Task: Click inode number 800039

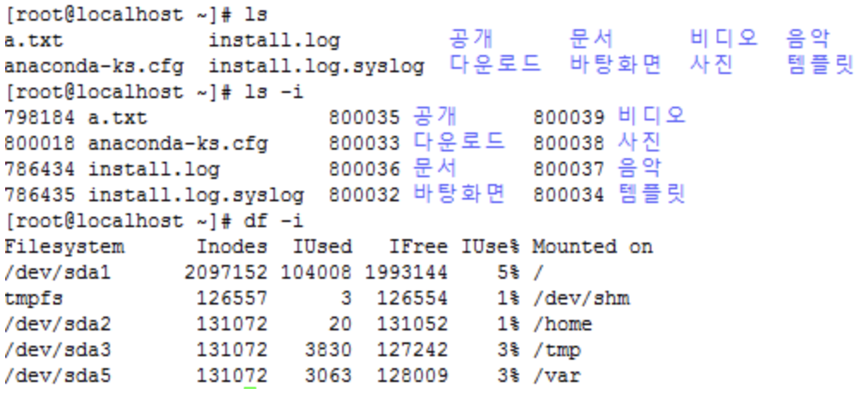Action: (x=569, y=118)
